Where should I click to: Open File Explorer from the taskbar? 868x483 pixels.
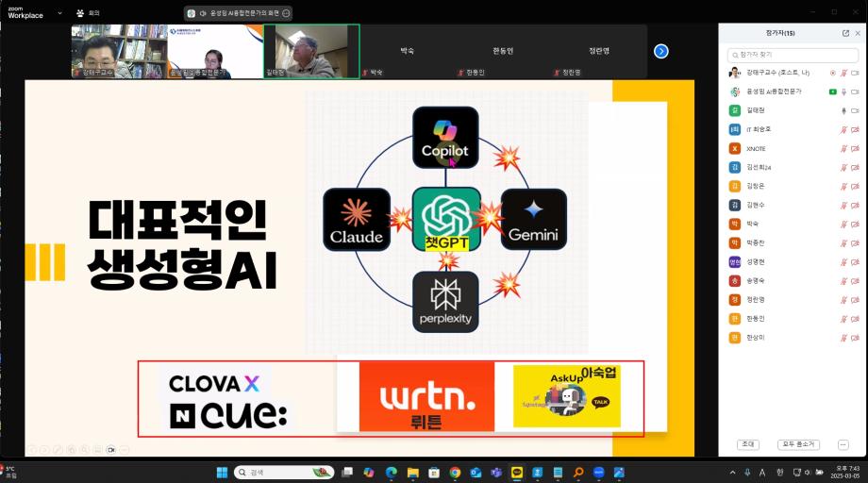click(x=413, y=473)
